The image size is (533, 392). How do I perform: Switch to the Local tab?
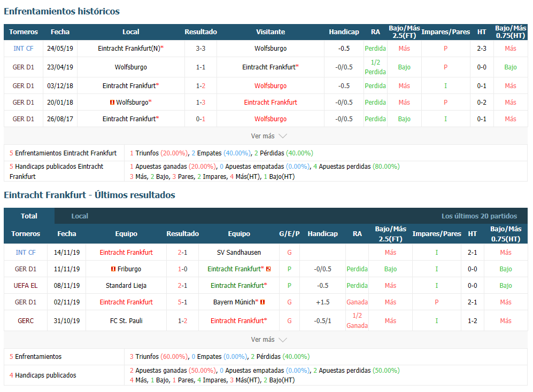(80, 216)
